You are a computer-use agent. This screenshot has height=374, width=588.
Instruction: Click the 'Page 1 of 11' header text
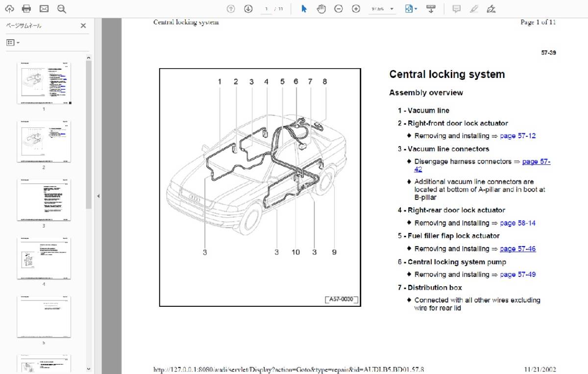tap(538, 22)
